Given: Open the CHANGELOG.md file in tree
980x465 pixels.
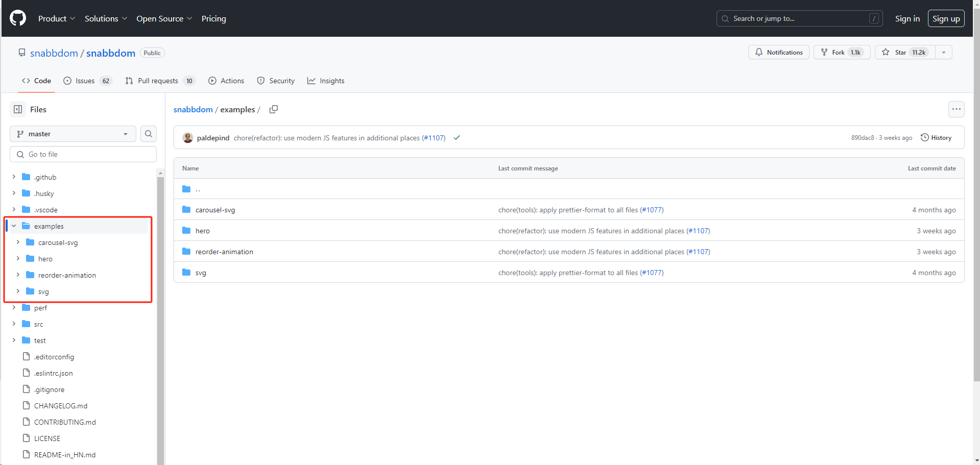Looking at the screenshot, I should pyautogui.click(x=61, y=406).
